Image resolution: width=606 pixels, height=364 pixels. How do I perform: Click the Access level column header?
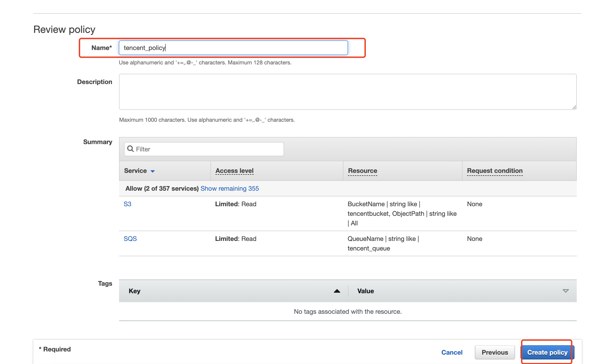[x=234, y=171]
